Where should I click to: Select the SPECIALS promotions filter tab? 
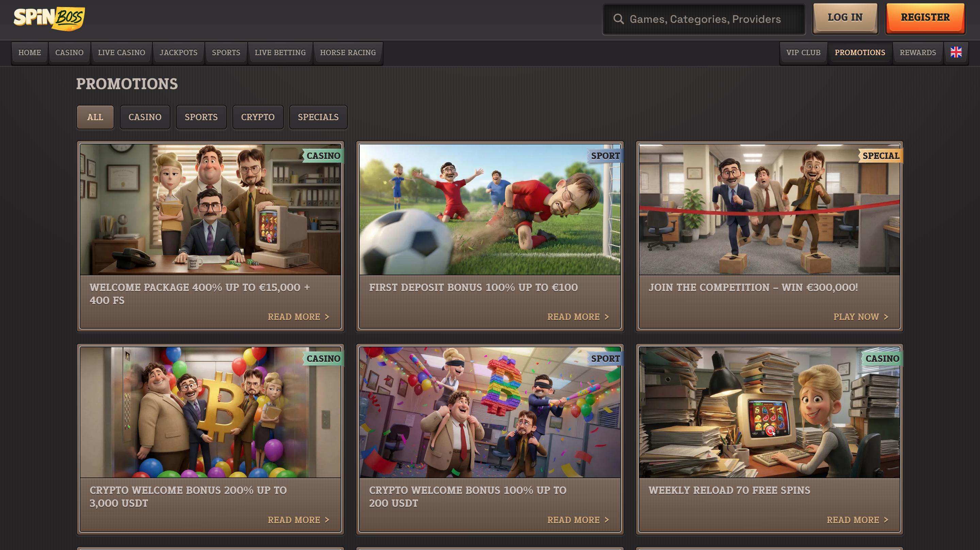click(318, 117)
